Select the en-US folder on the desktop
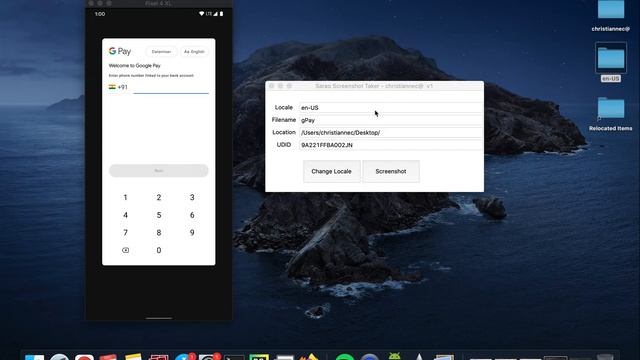The width and height of the screenshot is (640, 360). tap(611, 62)
